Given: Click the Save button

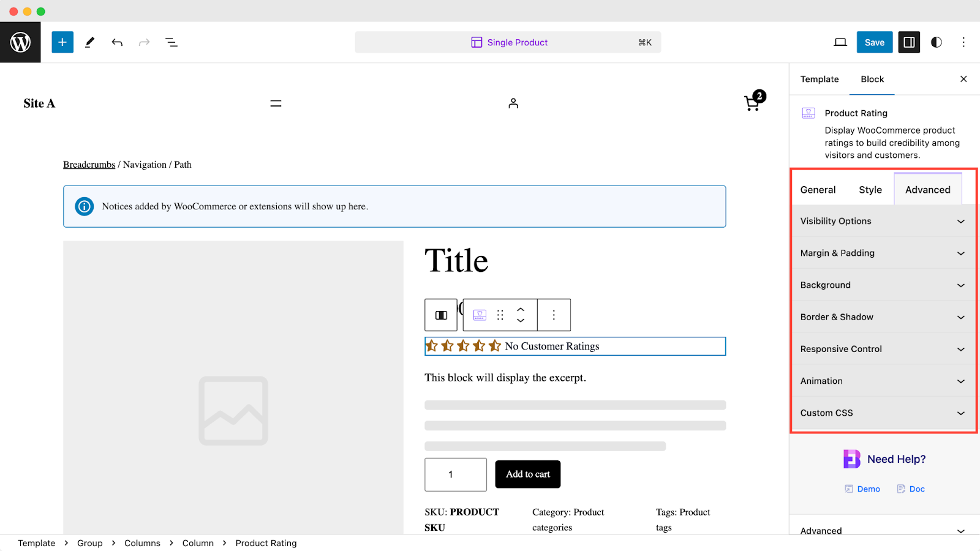Looking at the screenshot, I should (875, 42).
